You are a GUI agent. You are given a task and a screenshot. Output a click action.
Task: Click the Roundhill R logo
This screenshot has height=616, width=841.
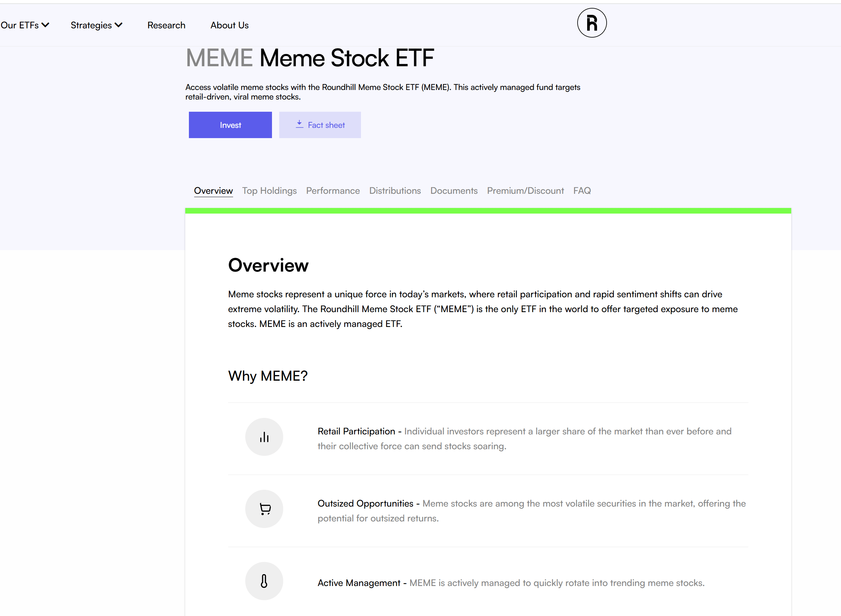[x=591, y=23]
